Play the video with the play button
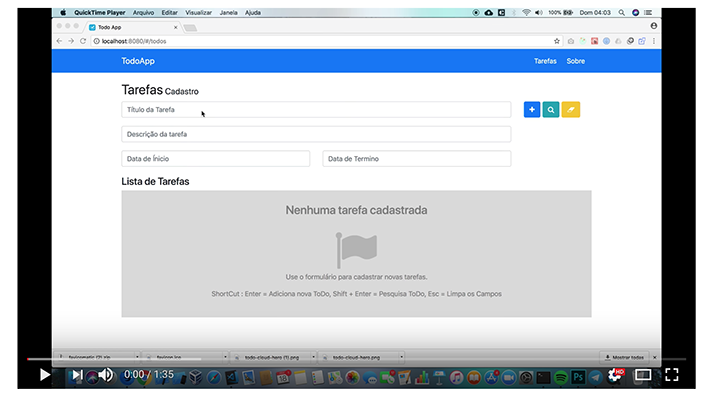The image size is (710, 400). coord(44,375)
